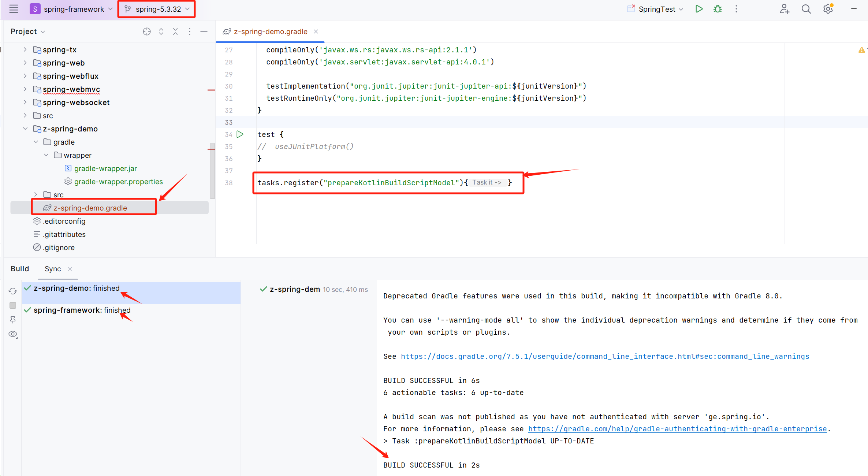Expand the spring-web module
This screenshot has width=868, height=476.
25,63
